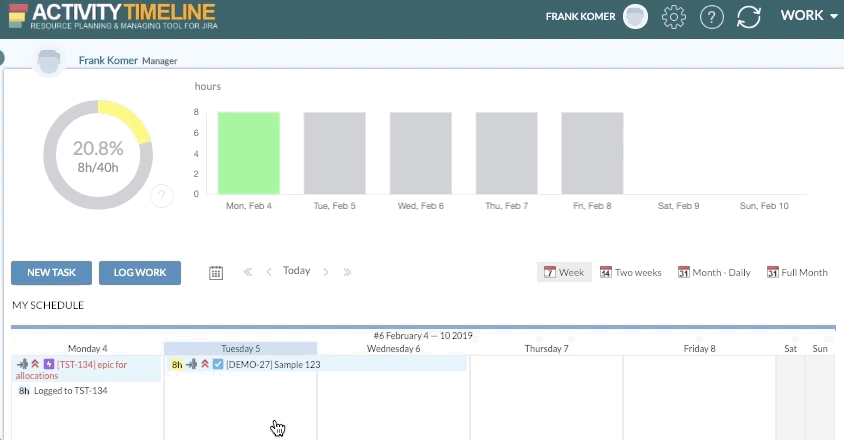Switch to Full Month view
The image size is (844, 440).
click(x=797, y=272)
